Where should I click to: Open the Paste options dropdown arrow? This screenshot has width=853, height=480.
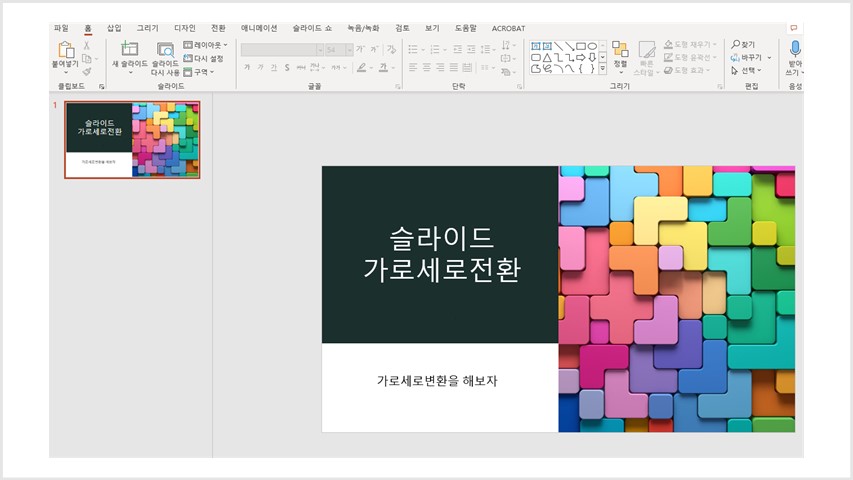point(66,73)
